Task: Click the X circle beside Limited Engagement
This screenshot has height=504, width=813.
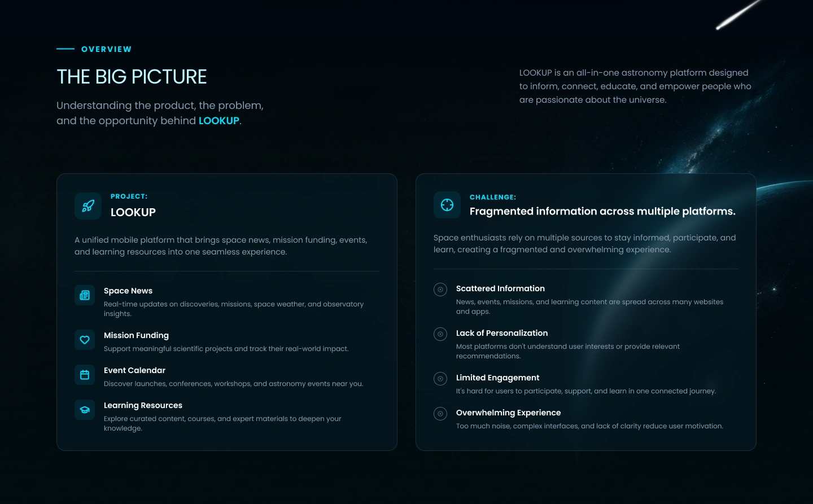Action: 440,379
